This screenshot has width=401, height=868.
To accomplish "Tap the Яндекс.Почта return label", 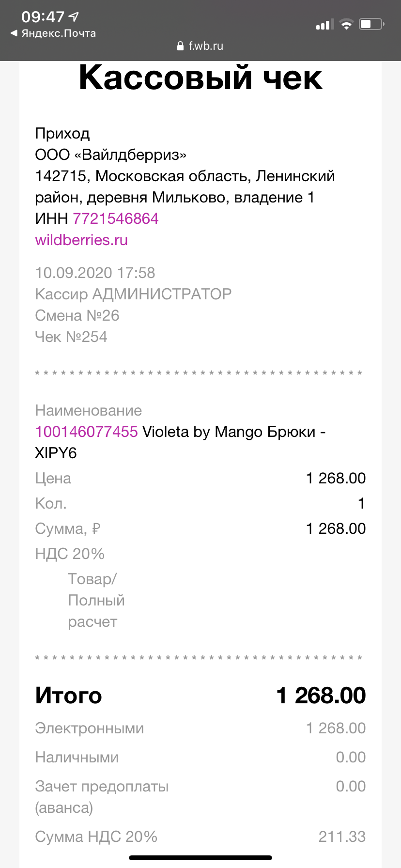I will (x=59, y=33).
